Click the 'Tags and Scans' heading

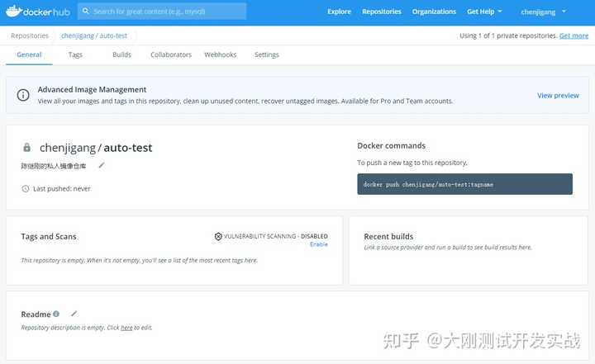point(49,237)
